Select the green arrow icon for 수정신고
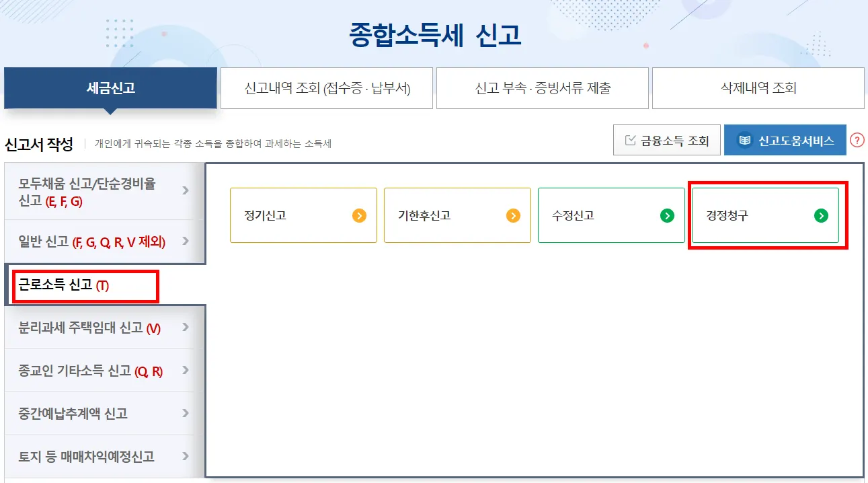This screenshot has height=483, width=868. point(668,215)
